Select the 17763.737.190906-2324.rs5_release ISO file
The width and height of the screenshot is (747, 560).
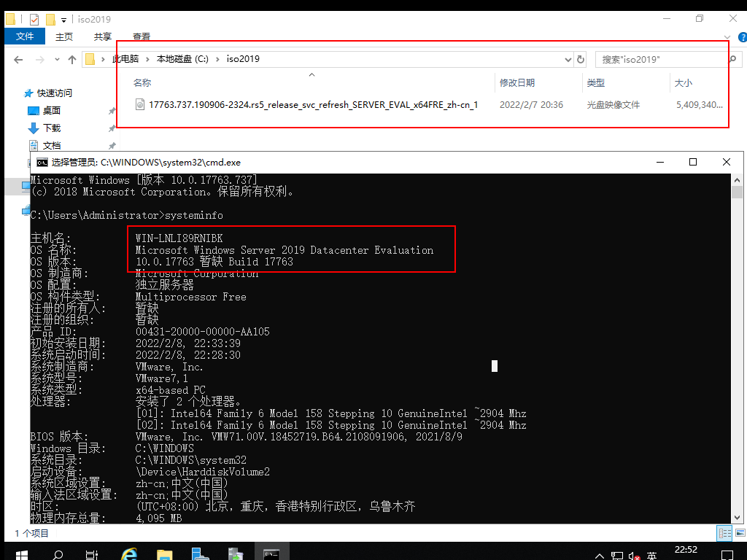(x=313, y=105)
